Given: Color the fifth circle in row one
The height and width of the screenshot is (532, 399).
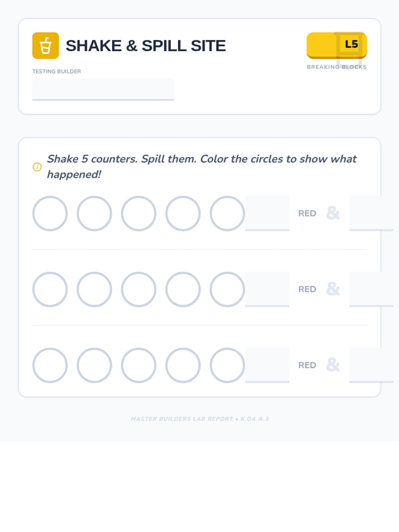Looking at the screenshot, I should [x=227, y=213].
